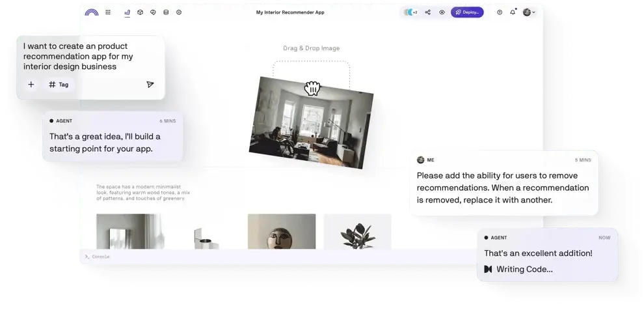The height and width of the screenshot is (312, 644).
Task: Click the collaborator avatars with +2
Action: [x=410, y=12]
